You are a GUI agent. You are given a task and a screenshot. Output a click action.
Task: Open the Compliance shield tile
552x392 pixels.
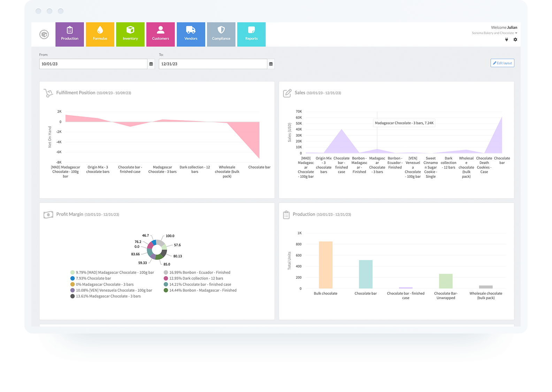(221, 34)
